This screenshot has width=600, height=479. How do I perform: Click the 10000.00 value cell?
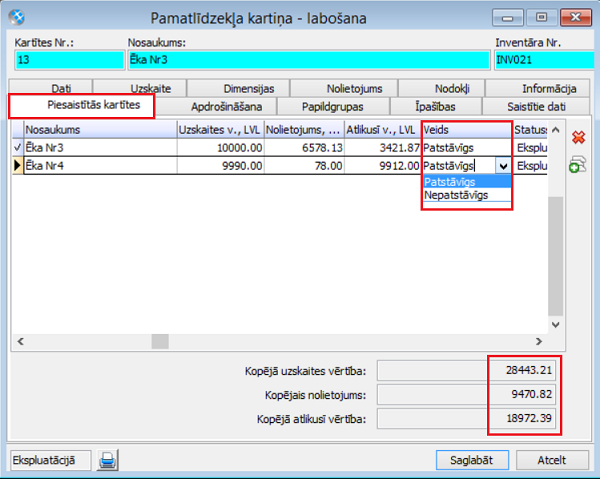[x=220, y=148]
